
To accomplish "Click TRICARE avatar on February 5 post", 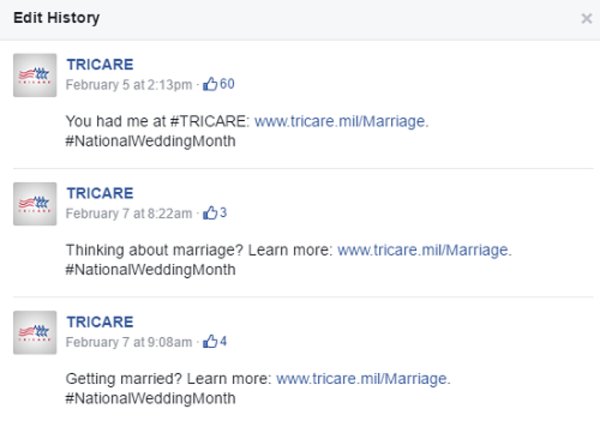I will point(34,75).
